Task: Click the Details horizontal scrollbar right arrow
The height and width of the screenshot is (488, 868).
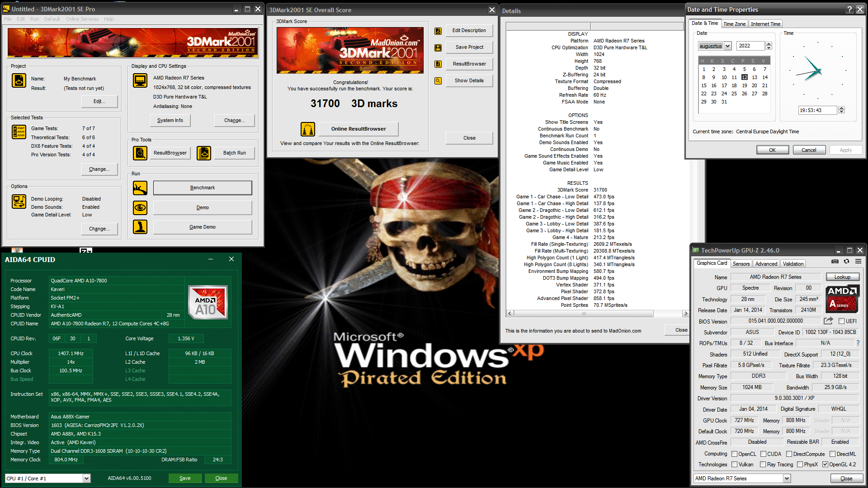Action: tap(685, 314)
